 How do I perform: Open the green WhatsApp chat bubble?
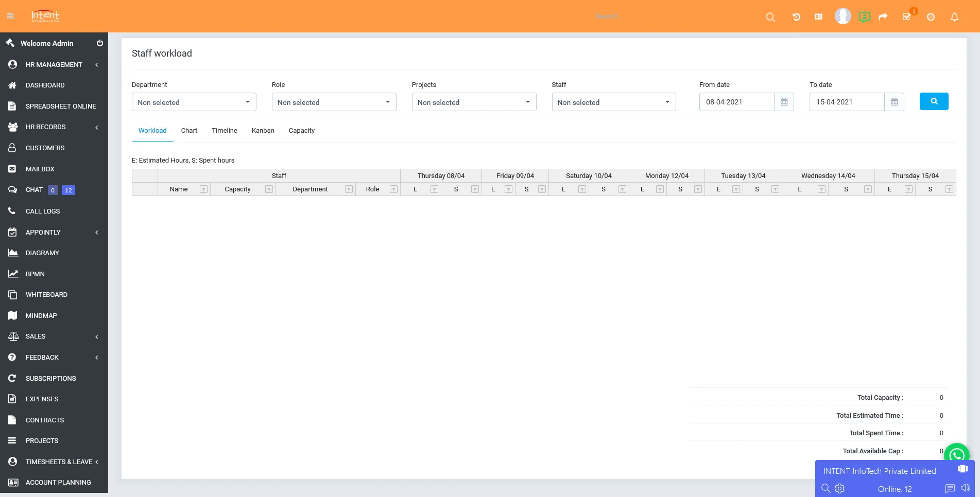[957, 455]
